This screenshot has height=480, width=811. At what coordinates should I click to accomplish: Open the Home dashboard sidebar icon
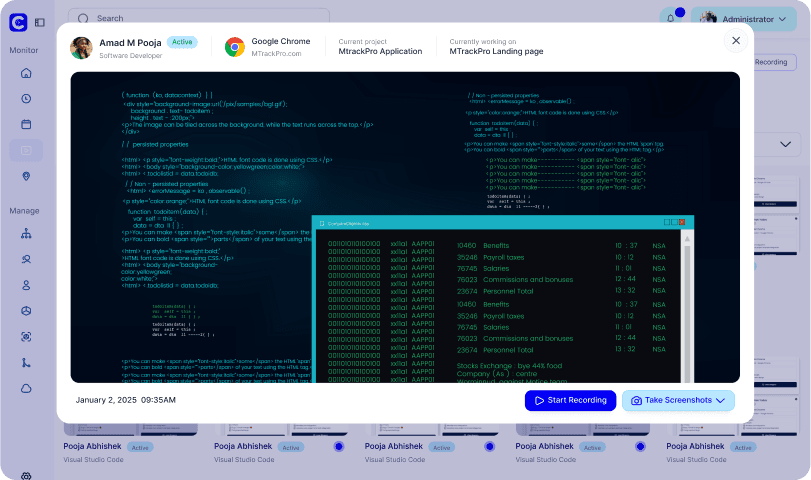(x=26, y=73)
